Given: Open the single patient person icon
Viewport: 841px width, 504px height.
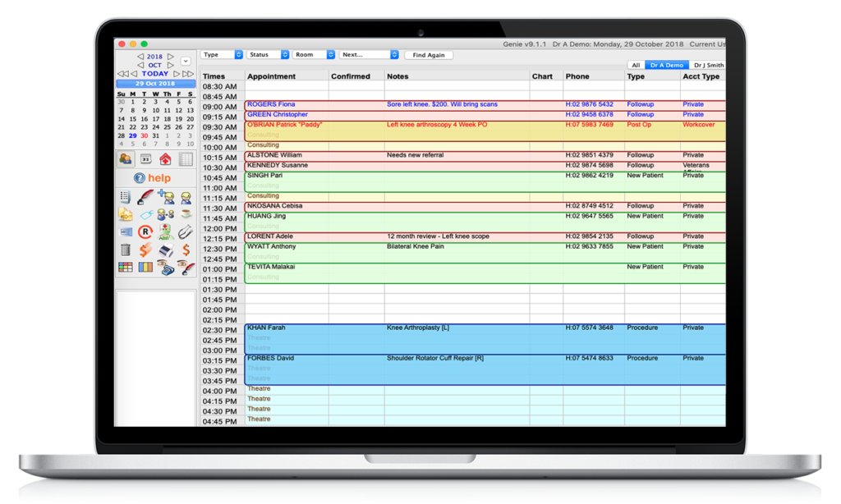Looking at the screenshot, I should (186, 198).
